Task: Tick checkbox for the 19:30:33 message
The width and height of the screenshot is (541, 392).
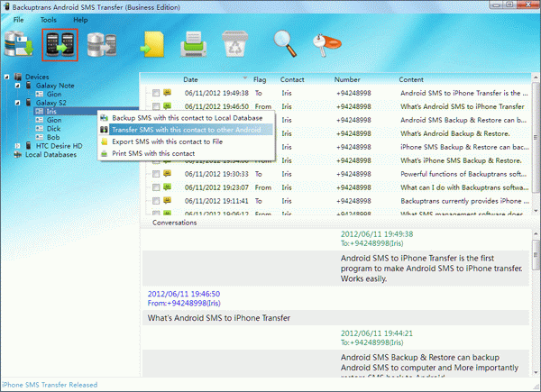Action: [156, 174]
